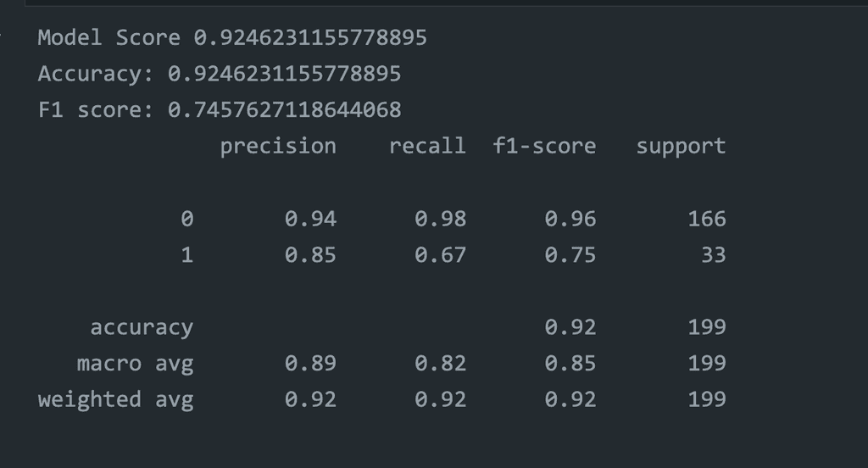Click precision 0.94 for class 0
This screenshot has width=868, height=468.
[310, 219]
